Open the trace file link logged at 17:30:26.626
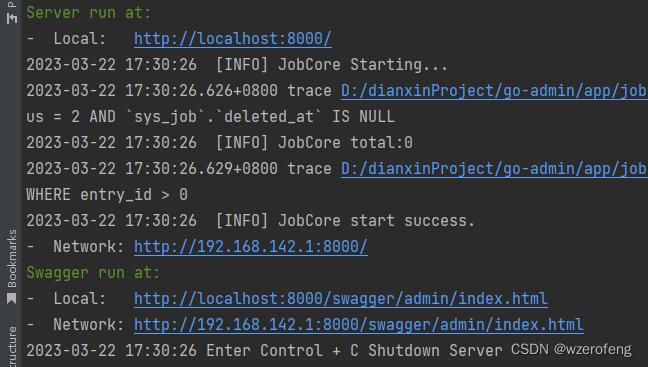Image resolution: width=648 pixels, height=367 pixels. click(494, 91)
